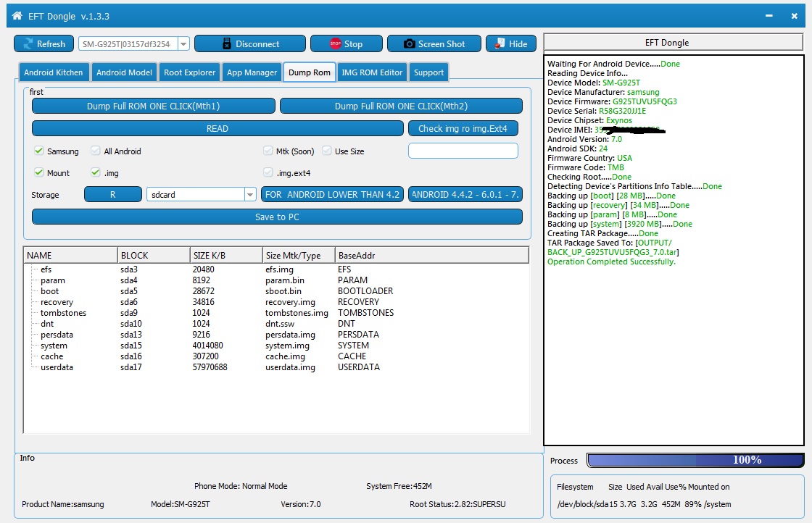Toggle the All Android checkbox
The height and width of the screenshot is (523, 812).
click(95, 151)
